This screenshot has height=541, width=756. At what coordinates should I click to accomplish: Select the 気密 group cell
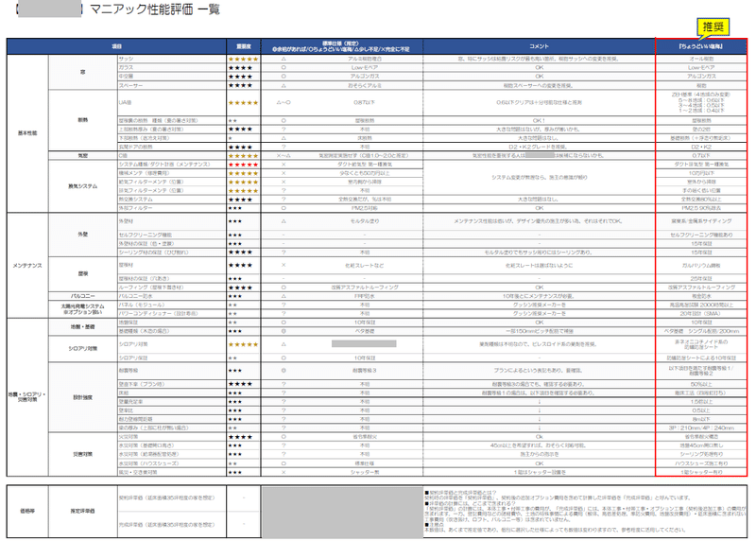83,155
